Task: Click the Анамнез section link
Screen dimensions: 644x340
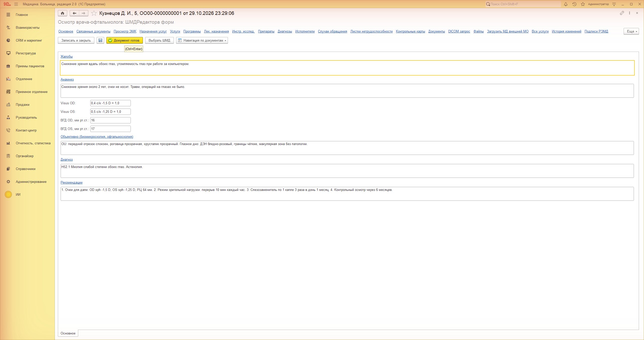Action: coord(67,79)
